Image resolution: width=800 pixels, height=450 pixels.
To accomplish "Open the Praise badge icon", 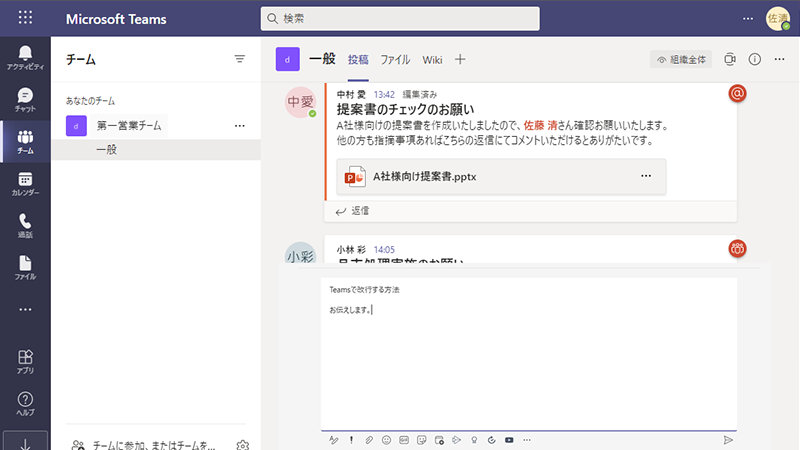I will 474,440.
